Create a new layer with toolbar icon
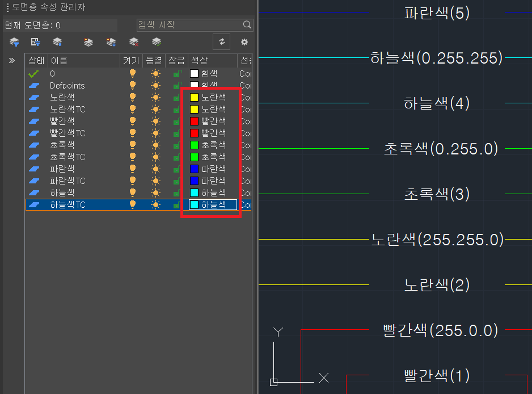The width and height of the screenshot is (532, 394). [88, 42]
